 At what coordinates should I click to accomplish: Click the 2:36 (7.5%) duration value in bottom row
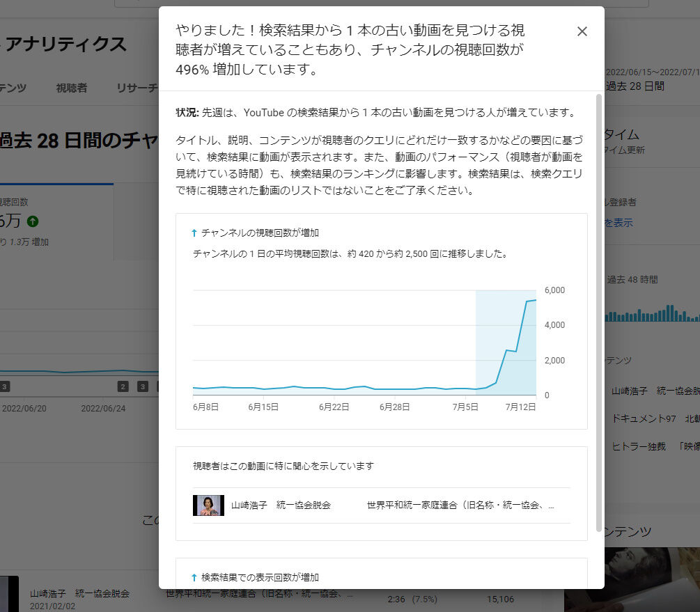pos(412,599)
